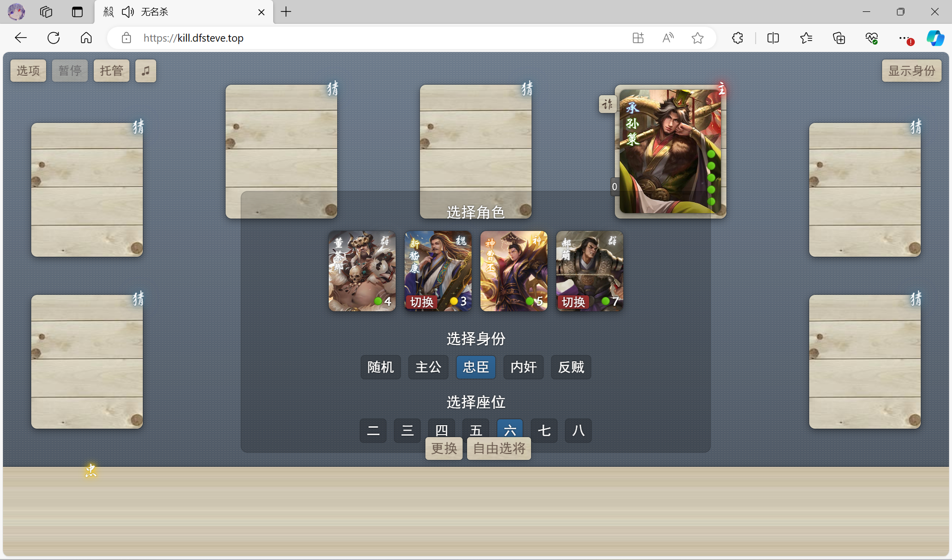Open the favorites list

806,38
